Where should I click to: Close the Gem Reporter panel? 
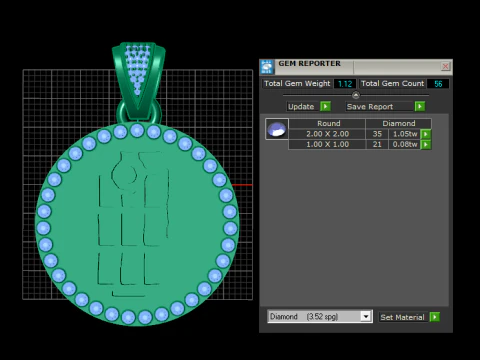[x=445, y=66]
